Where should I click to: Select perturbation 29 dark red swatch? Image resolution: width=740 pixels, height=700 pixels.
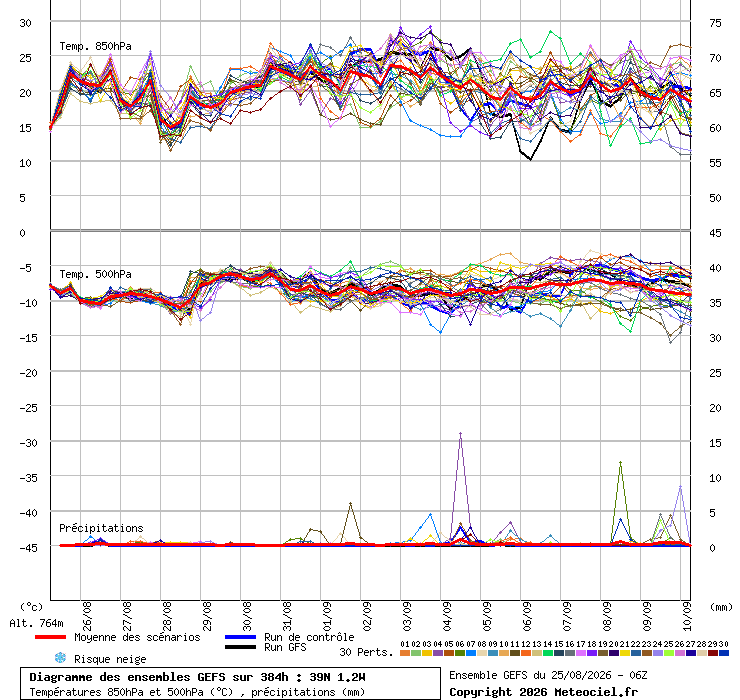(x=713, y=653)
